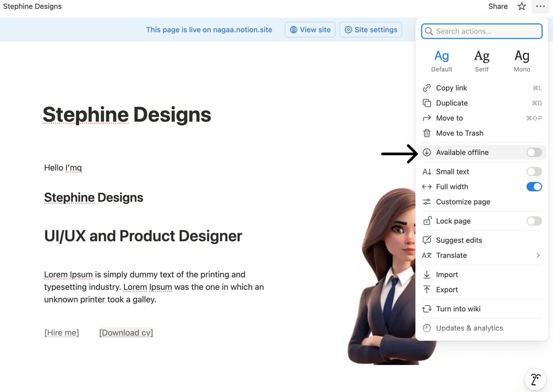Open the three-dots page menu
This screenshot has height=392, width=553.
tap(540, 6)
